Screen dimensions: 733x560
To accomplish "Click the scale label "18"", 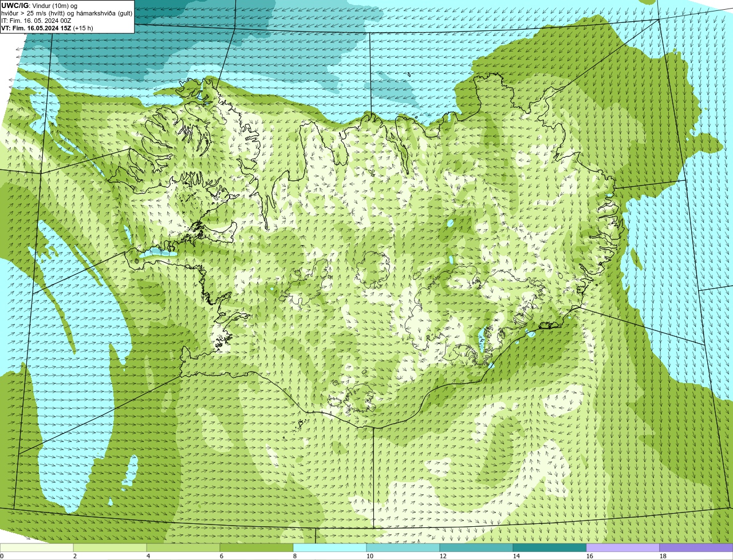I will coord(663,556).
